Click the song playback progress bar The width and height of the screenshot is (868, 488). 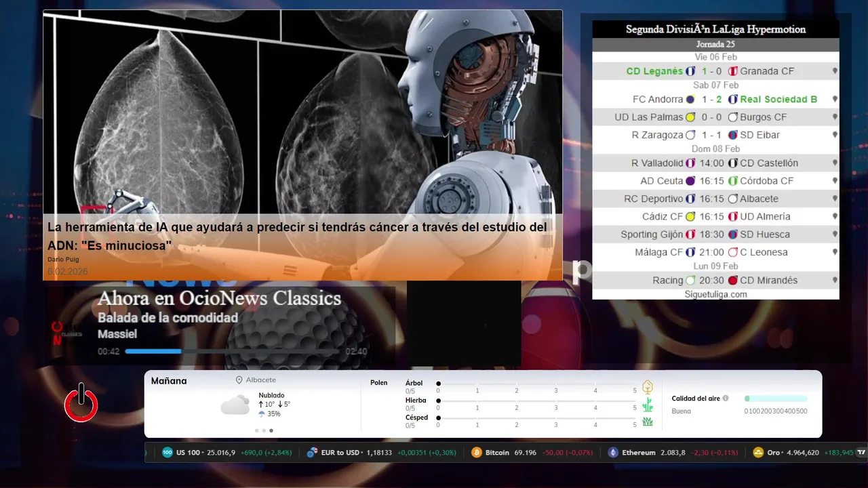pyautogui.click(x=232, y=351)
